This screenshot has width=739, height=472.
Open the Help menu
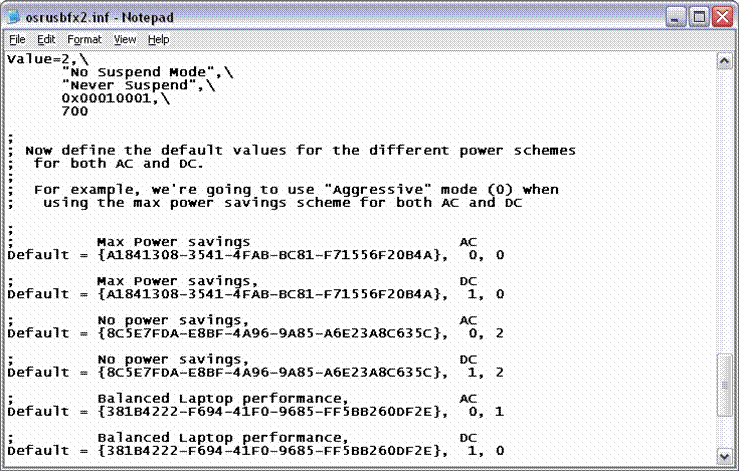(159, 40)
